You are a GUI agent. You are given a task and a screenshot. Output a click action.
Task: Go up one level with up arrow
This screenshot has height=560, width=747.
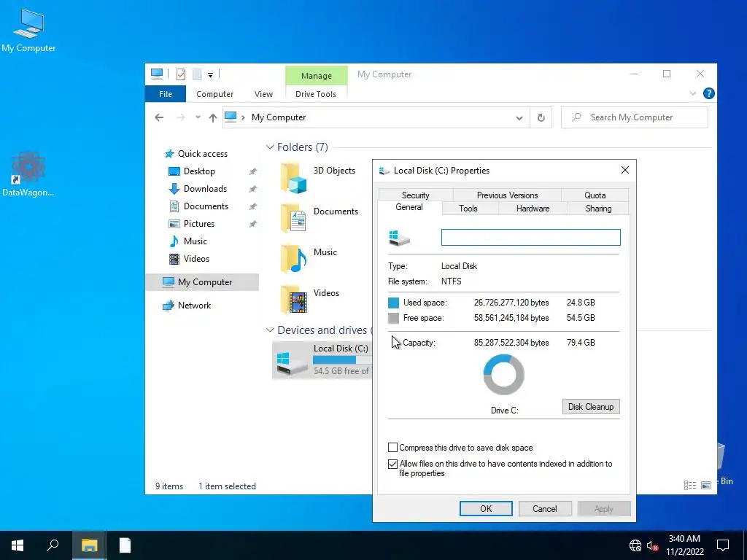(x=212, y=117)
